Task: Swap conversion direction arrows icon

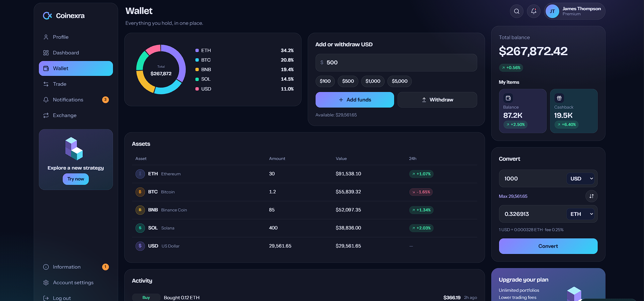Action: tap(591, 196)
